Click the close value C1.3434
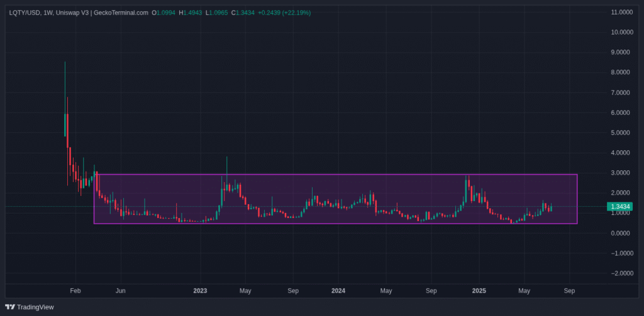The width and height of the screenshot is (644, 316). click(243, 13)
